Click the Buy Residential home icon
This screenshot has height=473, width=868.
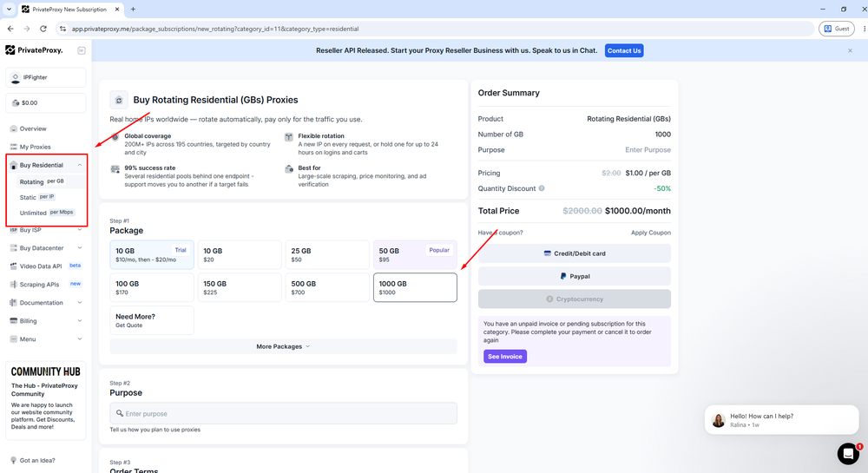(13, 166)
